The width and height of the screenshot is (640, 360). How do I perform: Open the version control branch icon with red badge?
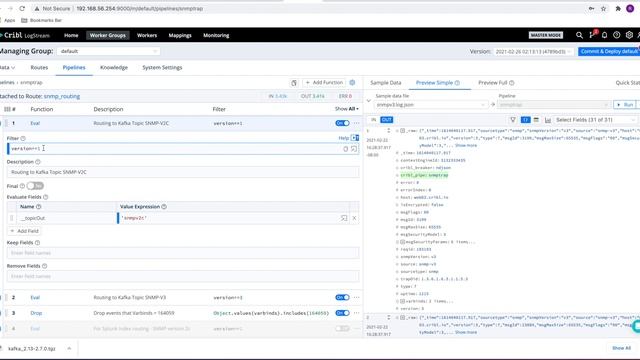(592, 35)
